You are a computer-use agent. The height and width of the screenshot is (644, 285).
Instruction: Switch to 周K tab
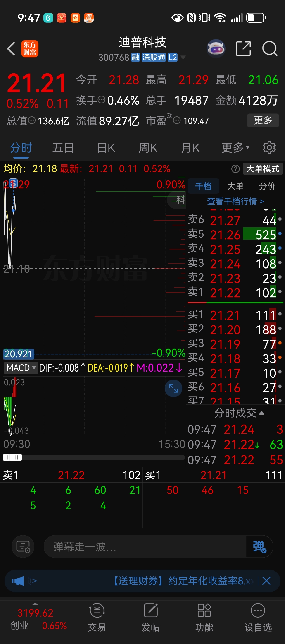coord(148,147)
